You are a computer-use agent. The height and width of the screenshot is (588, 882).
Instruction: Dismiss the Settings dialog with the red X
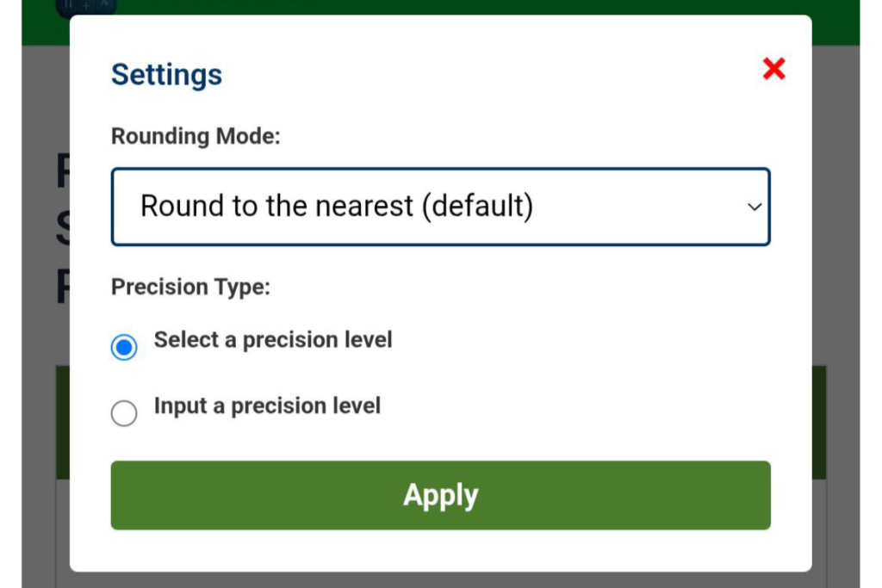tap(773, 70)
